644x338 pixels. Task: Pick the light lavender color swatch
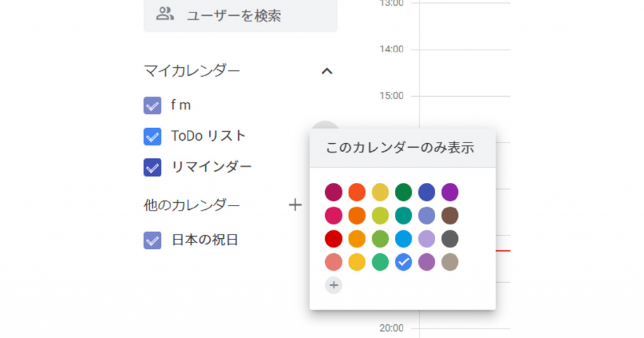(x=427, y=239)
